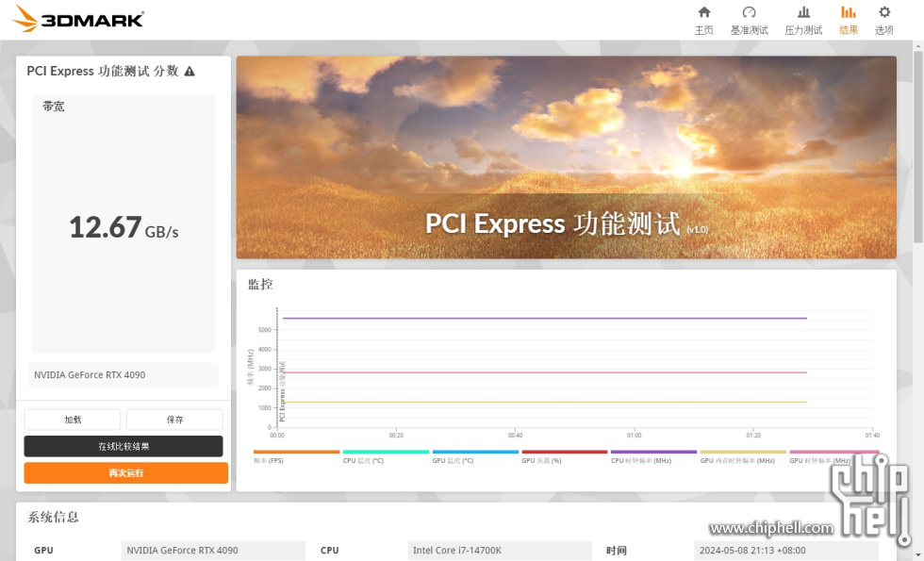This screenshot has width=924, height=561.
Task: Toggle the GPU 时钟频率 pink legend swatch
Action: click(x=833, y=452)
